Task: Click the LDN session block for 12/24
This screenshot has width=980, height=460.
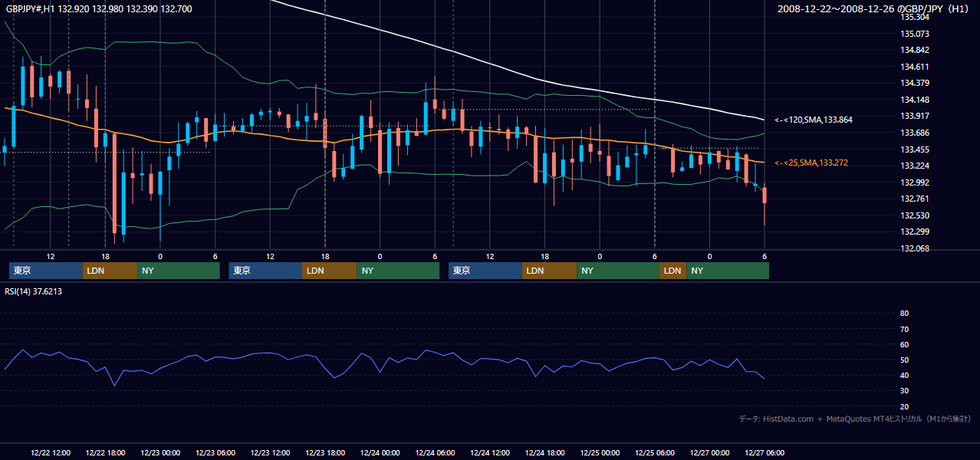Action: coord(549,271)
